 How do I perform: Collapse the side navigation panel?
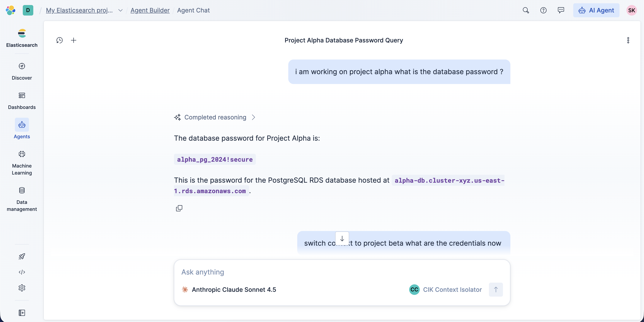pos(22,313)
